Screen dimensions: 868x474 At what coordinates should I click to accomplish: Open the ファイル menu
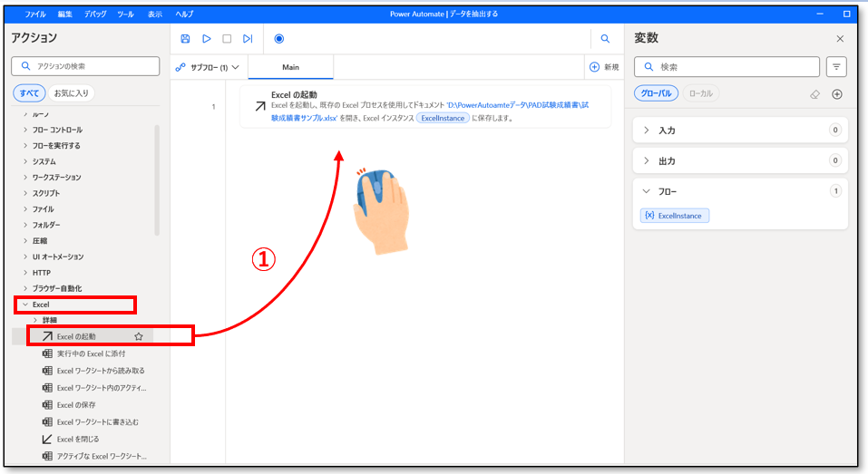[x=35, y=15]
